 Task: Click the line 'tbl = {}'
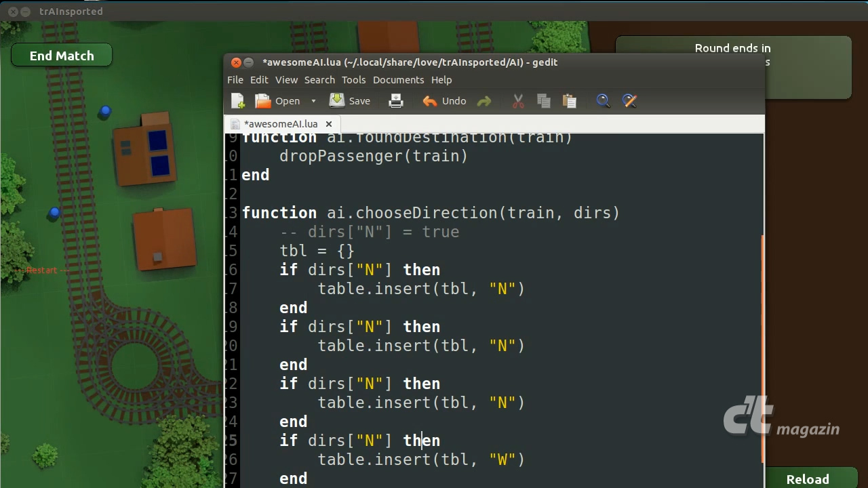click(317, 251)
